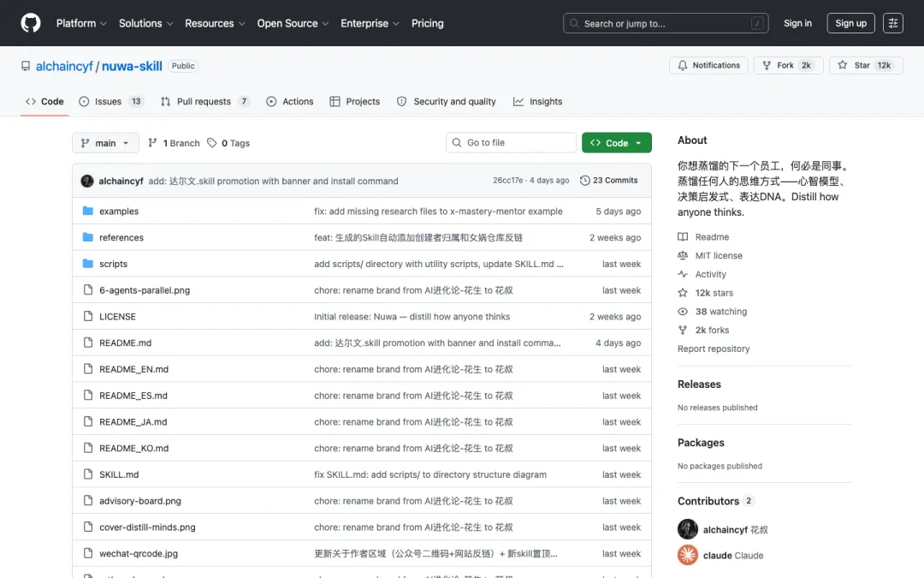
Task: Click the branch icon next to 1 Branch
Action: (x=152, y=143)
